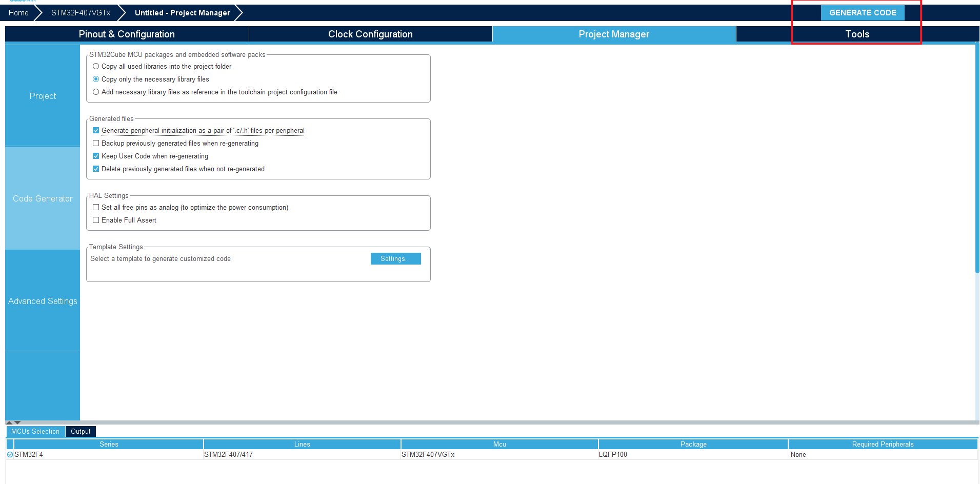Screen dimensions: 980x484
Task: Enable Set all free pins as analog
Action: click(96, 207)
